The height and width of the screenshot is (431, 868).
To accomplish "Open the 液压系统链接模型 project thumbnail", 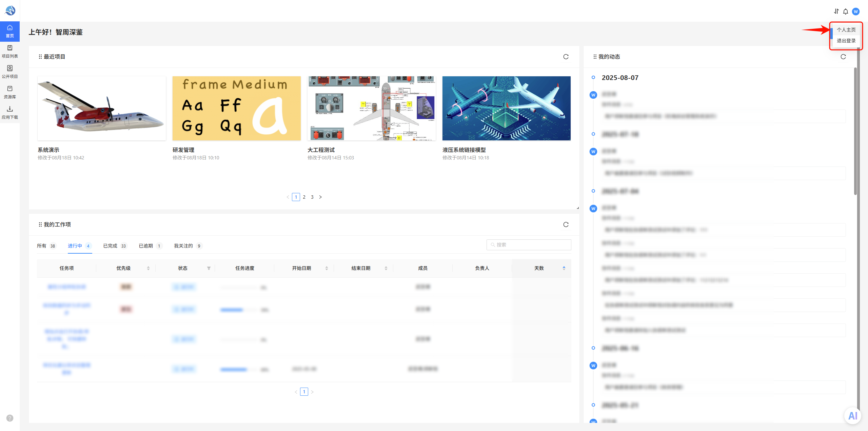I will [507, 108].
